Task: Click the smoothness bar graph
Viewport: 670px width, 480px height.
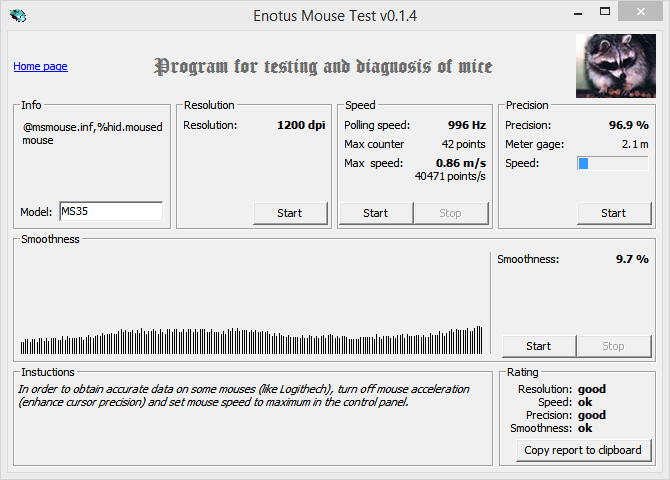Action: point(252,341)
